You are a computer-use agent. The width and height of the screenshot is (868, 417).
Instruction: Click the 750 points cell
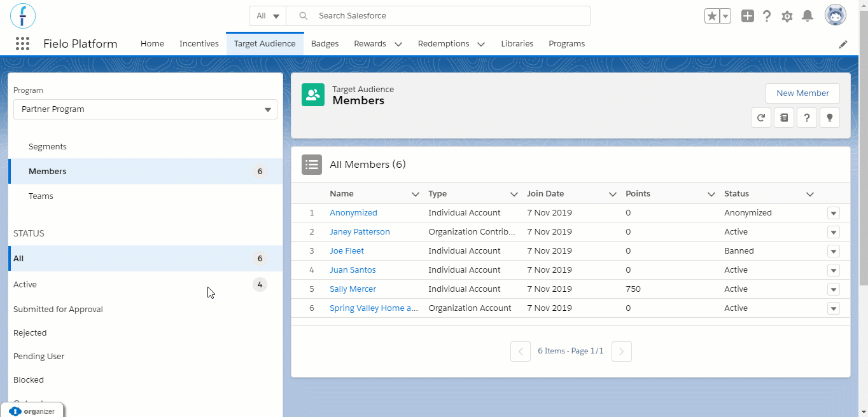click(633, 289)
